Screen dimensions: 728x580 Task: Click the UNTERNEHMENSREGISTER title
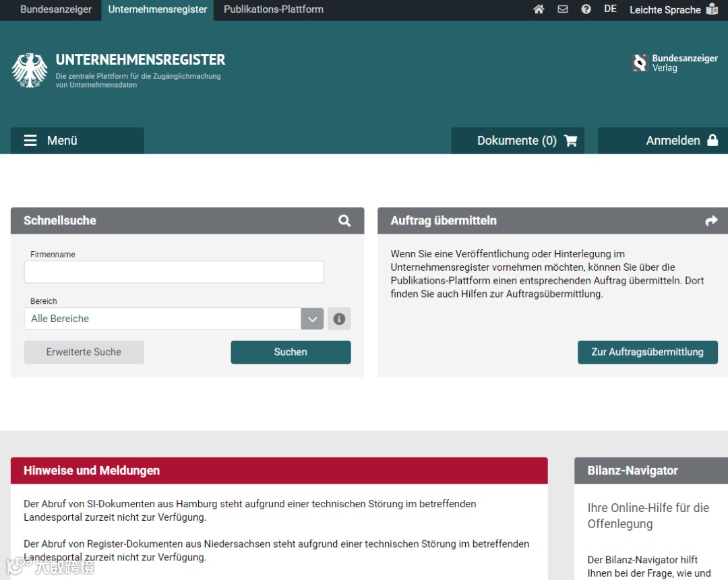(x=140, y=60)
